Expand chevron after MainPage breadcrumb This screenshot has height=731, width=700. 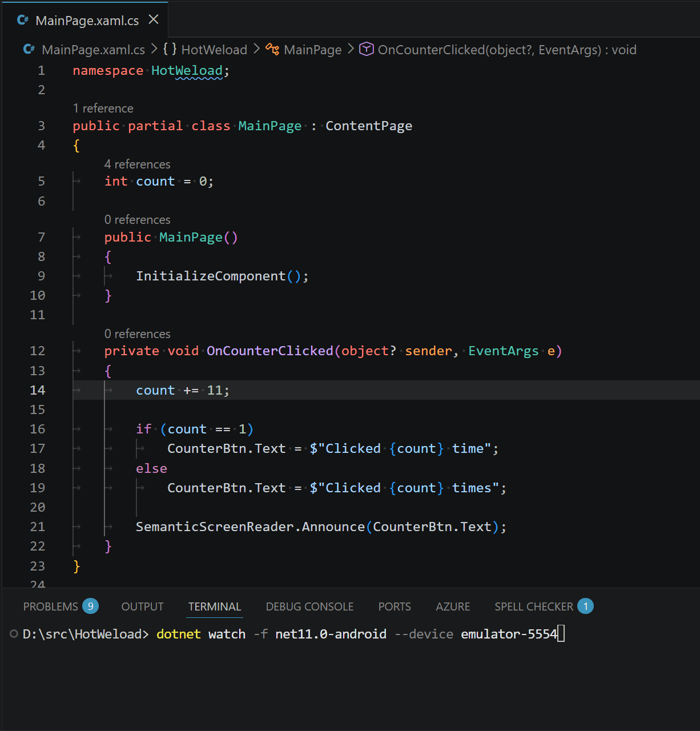[351, 50]
